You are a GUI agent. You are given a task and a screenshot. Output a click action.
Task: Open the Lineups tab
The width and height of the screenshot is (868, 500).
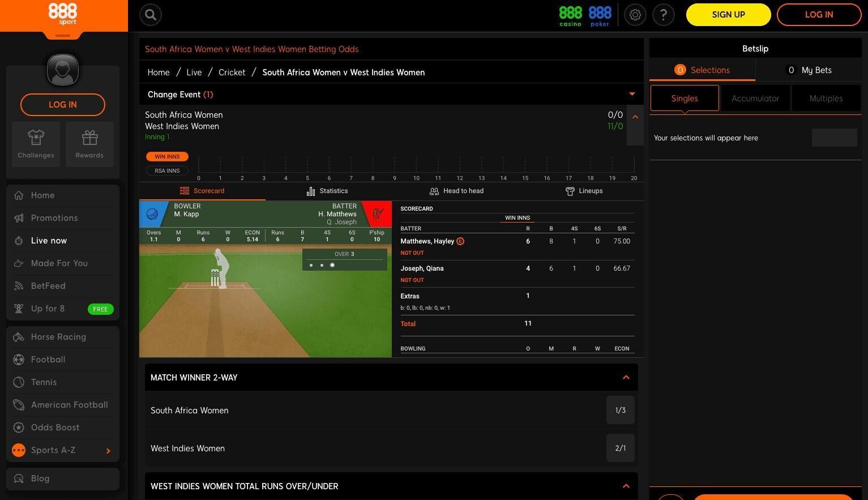click(584, 191)
